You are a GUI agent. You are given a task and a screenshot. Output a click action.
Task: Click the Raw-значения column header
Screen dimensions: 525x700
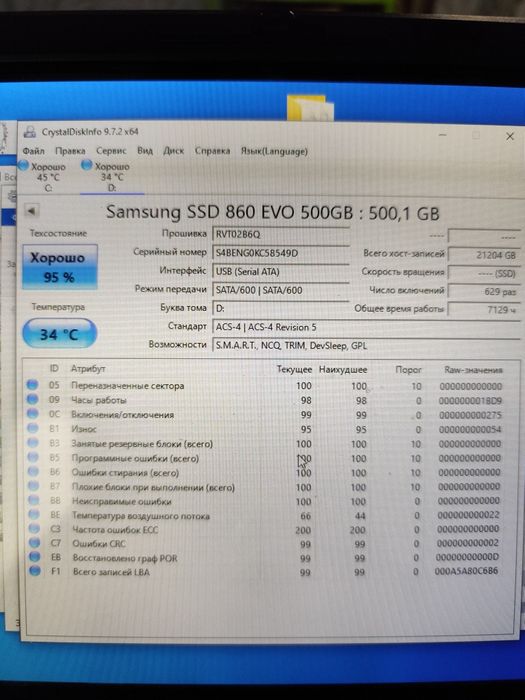(474, 370)
